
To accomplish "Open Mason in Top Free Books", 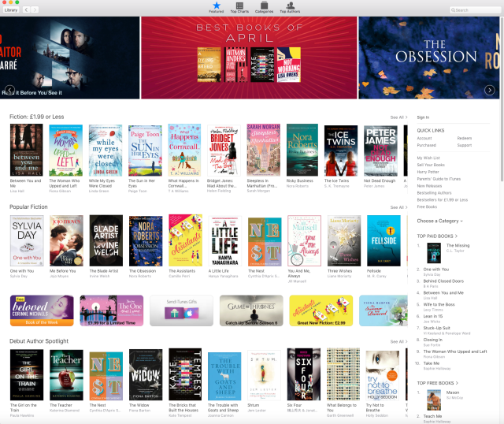I will [453, 392].
